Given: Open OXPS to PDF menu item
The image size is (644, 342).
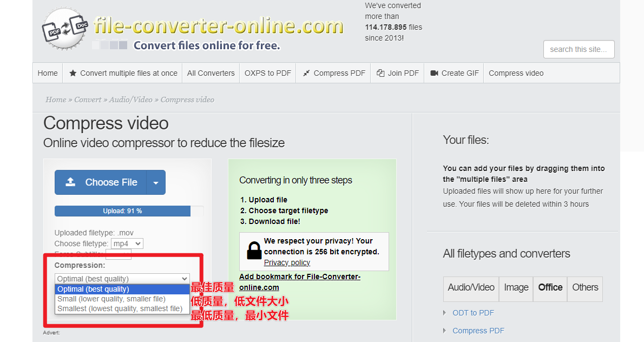Looking at the screenshot, I should tap(268, 73).
